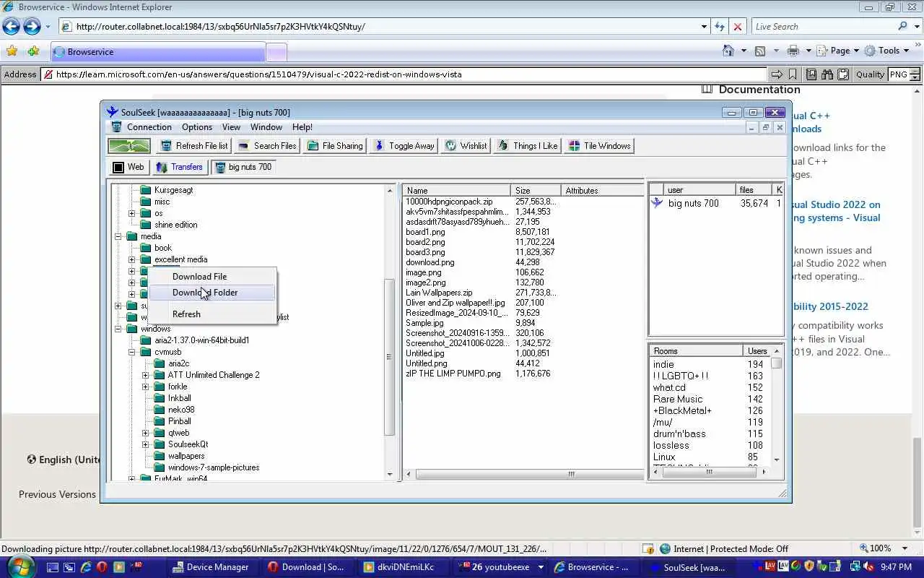Click the Live Search magnifier icon
924x578 pixels.
pyautogui.click(x=902, y=27)
